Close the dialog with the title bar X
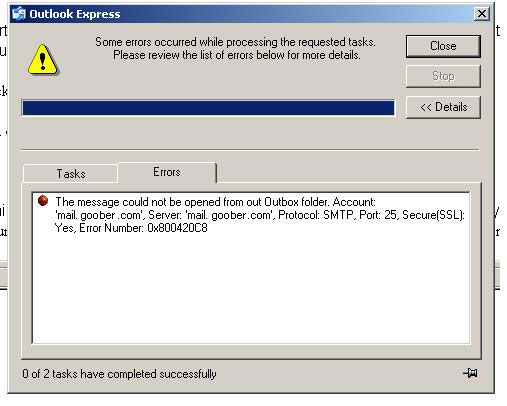 [x=482, y=14]
